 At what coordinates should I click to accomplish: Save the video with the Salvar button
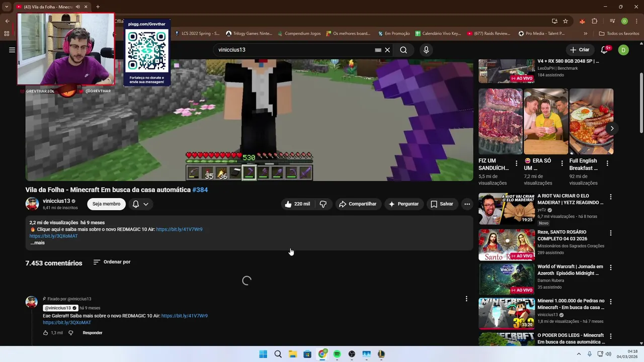(x=442, y=204)
